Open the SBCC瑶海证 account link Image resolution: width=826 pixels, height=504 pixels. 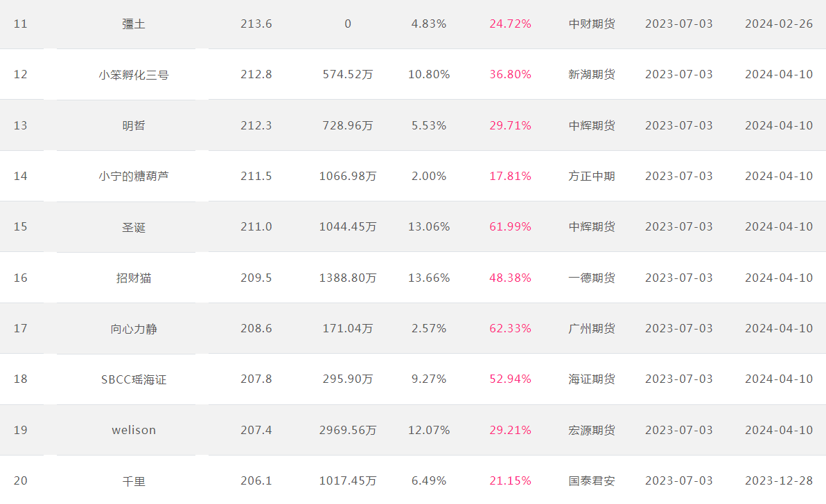click(x=134, y=379)
